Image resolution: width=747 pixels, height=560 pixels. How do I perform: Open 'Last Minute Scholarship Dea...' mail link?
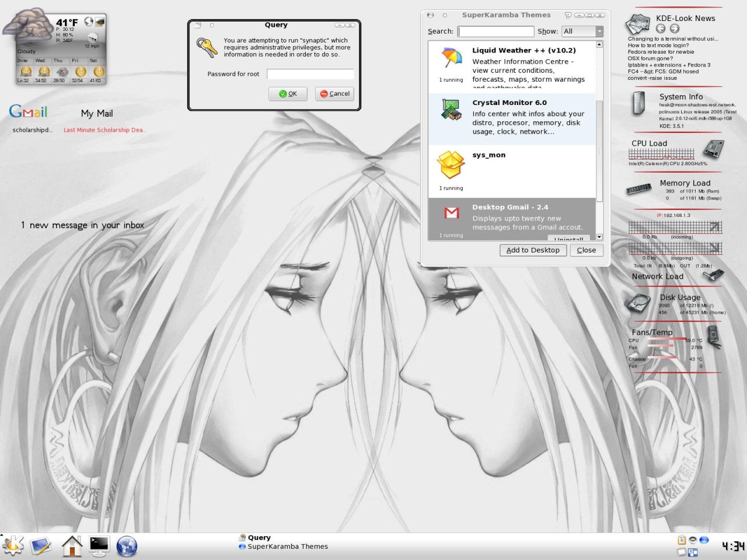[105, 130]
